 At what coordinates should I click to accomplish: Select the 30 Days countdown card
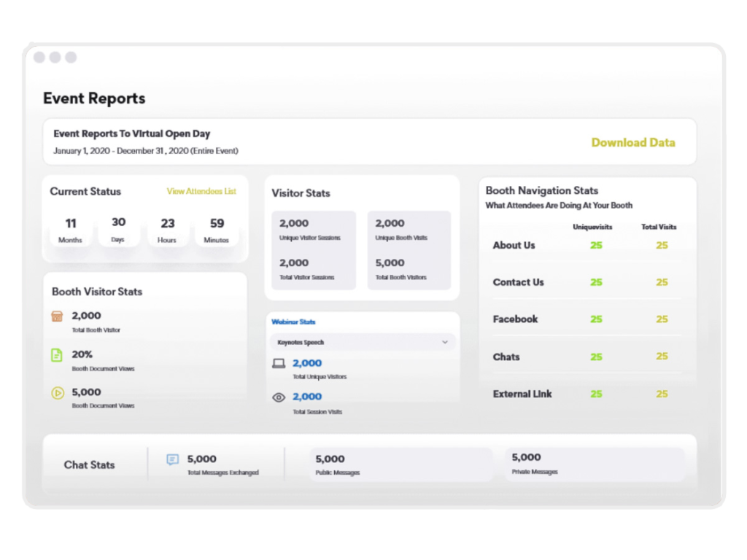click(119, 230)
